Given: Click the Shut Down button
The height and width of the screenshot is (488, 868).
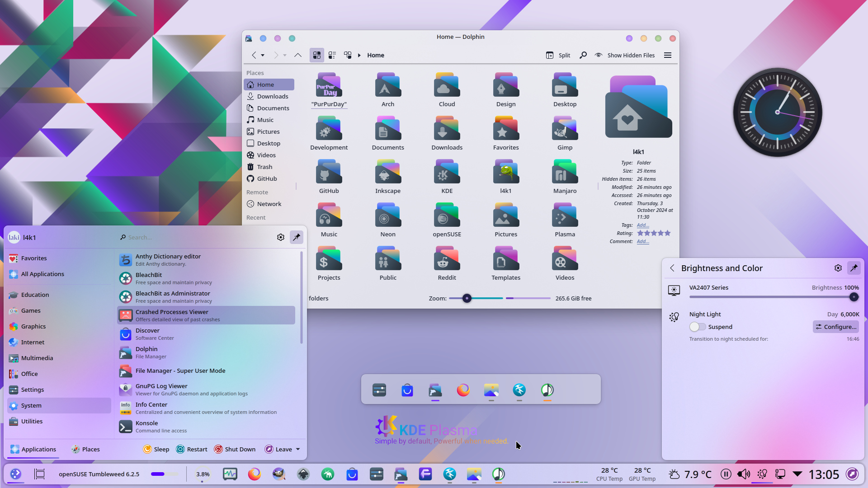Looking at the screenshot, I should pyautogui.click(x=235, y=449).
